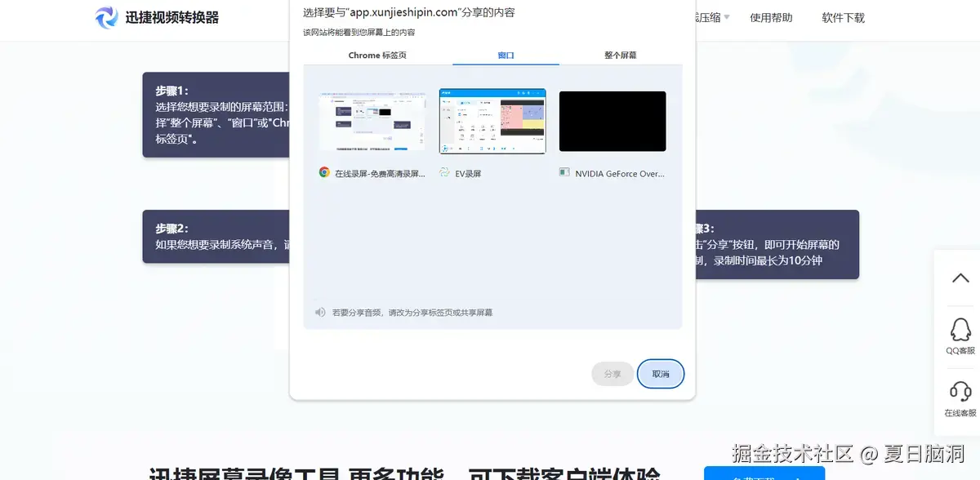Open 使用帮助 in top navigation
This screenshot has width=980, height=480.
pyautogui.click(x=771, y=17)
